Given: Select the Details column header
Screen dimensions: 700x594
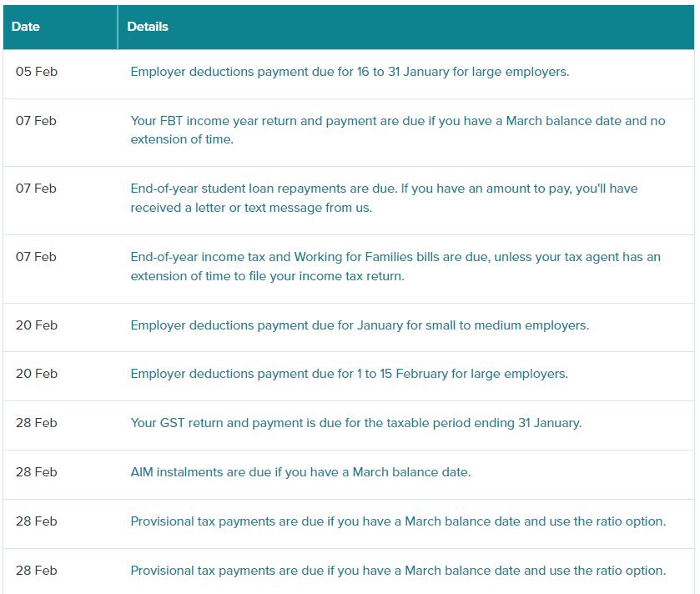Looking at the screenshot, I should [405, 27].
